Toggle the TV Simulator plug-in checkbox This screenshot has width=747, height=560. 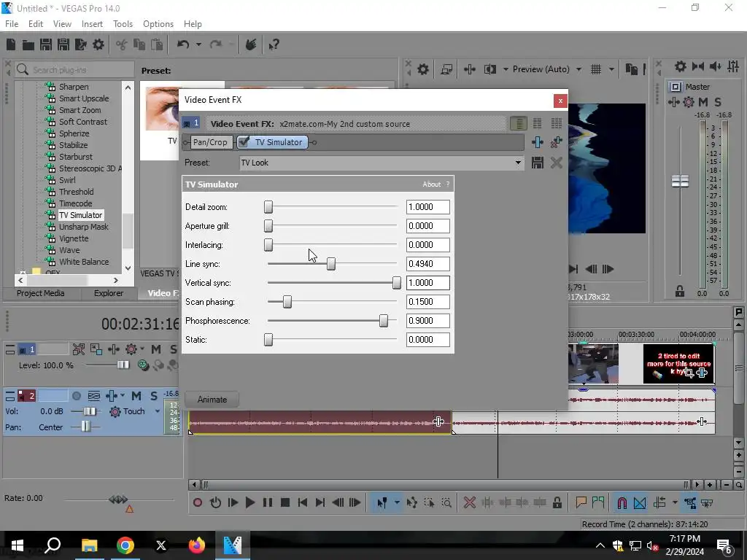pos(244,142)
